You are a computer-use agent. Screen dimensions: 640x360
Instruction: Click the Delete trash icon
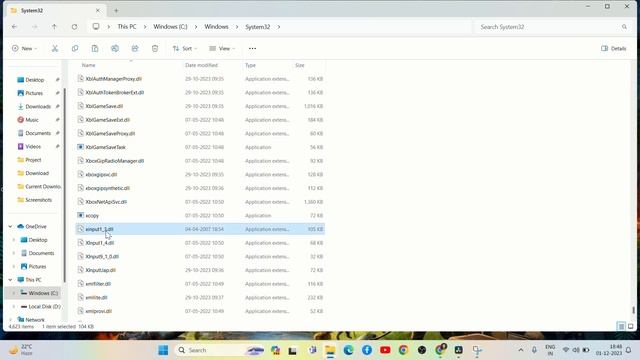[x=155, y=49]
